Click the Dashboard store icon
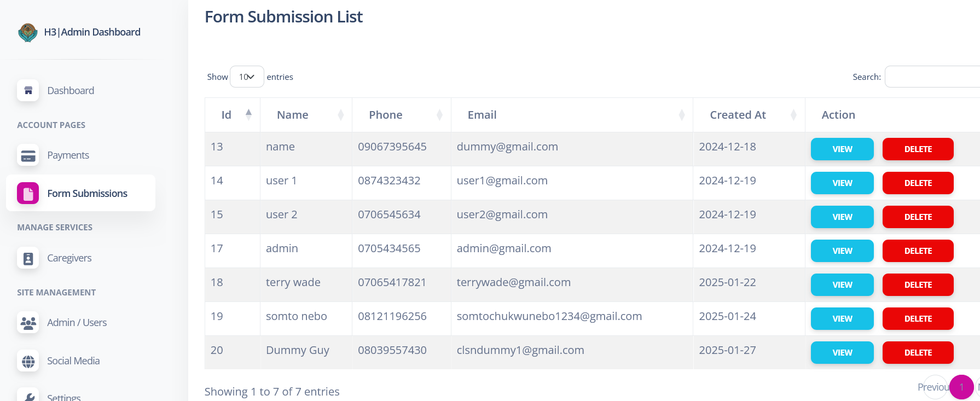Image resolution: width=980 pixels, height=401 pixels. pyautogui.click(x=28, y=91)
